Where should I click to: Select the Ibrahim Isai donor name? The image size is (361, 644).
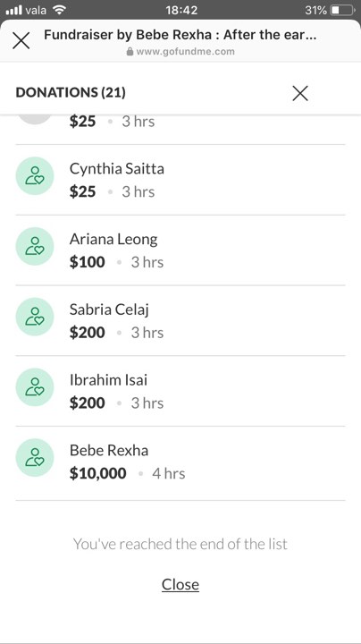point(108,380)
